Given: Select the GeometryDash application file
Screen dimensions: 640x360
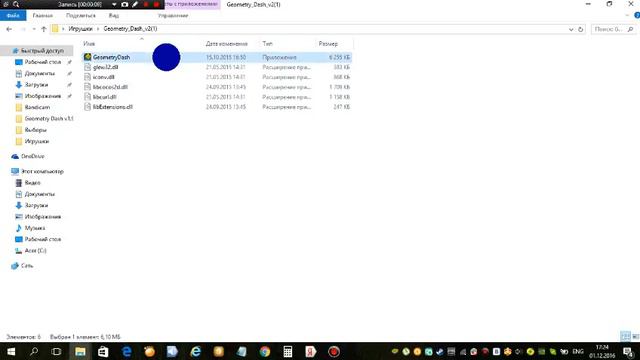Looking at the screenshot, I should (x=217, y=57).
